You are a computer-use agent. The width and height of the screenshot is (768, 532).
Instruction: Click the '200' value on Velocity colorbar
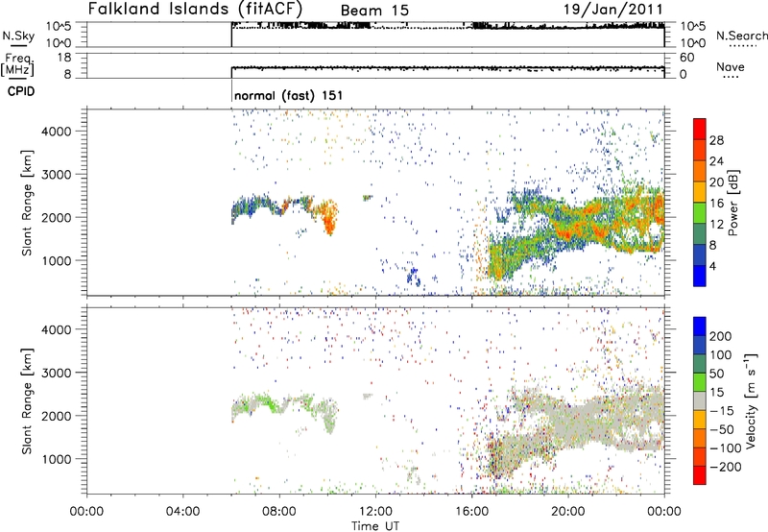tap(721, 336)
